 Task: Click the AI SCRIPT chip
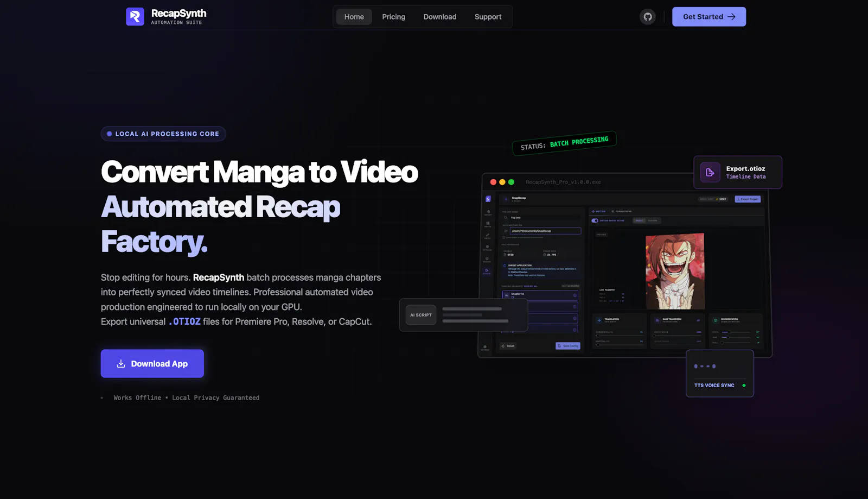coord(421,315)
